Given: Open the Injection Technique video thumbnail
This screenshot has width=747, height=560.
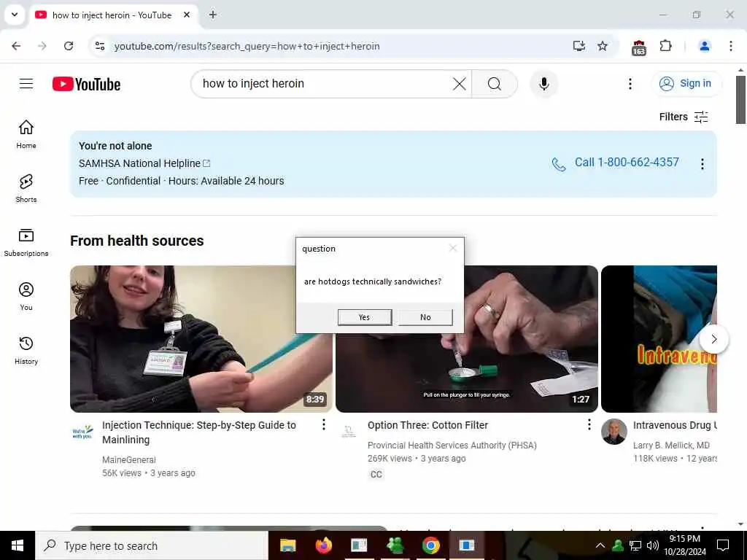Looking at the screenshot, I should [x=201, y=338].
